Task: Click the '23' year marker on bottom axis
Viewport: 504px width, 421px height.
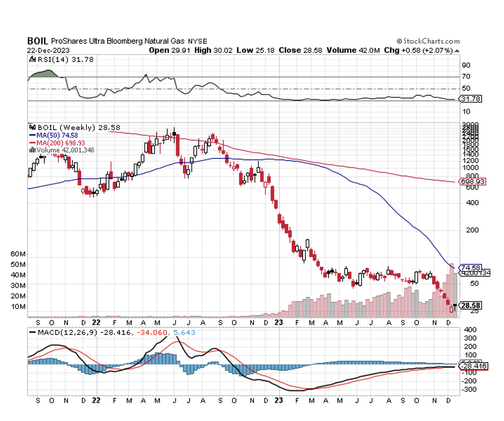Action: click(x=279, y=401)
